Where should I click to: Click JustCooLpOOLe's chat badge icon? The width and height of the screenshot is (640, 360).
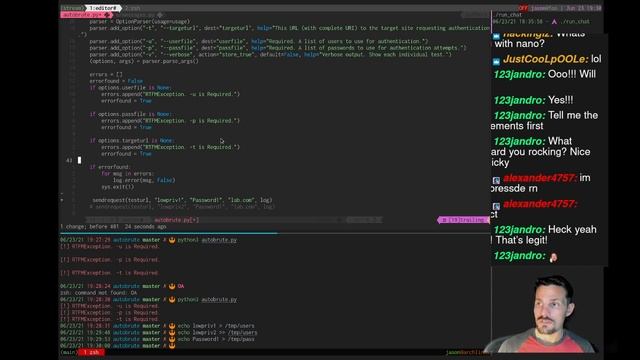(496, 61)
